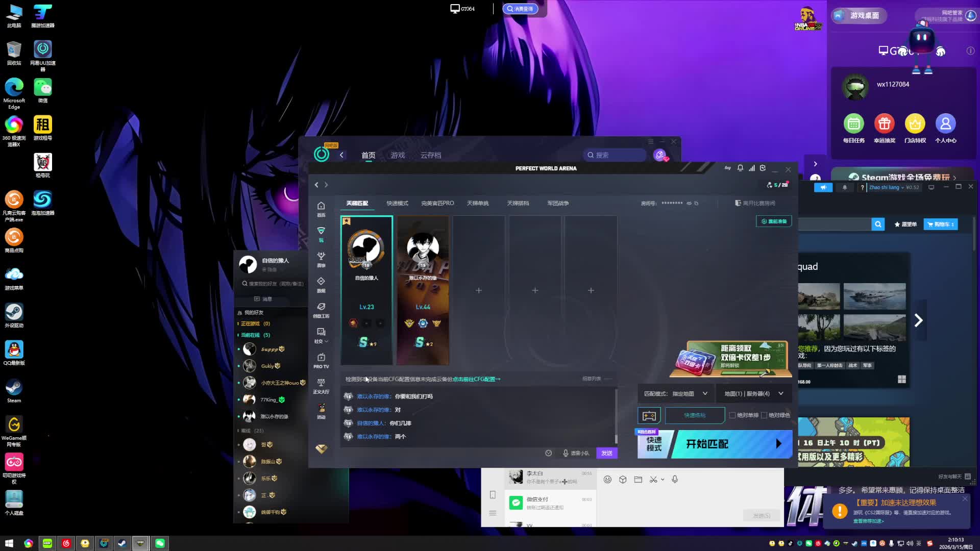
Task: Click the emoji icon in chat bar
Action: (549, 453)
